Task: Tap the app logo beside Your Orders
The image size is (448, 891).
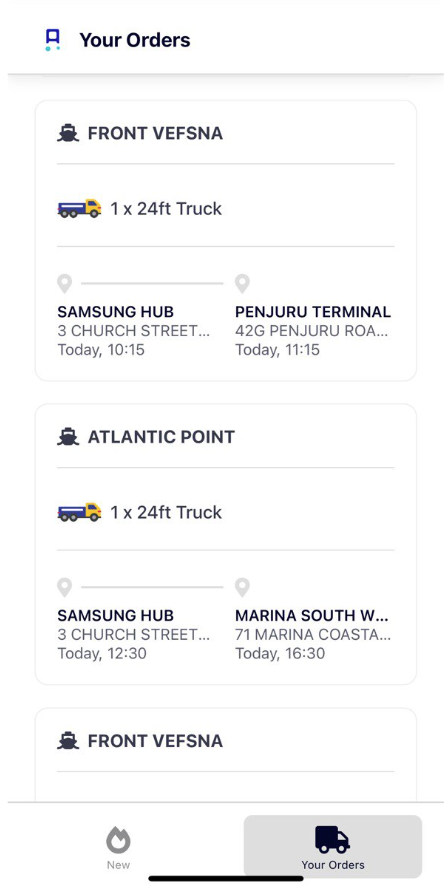Action: tap(52, 40)
